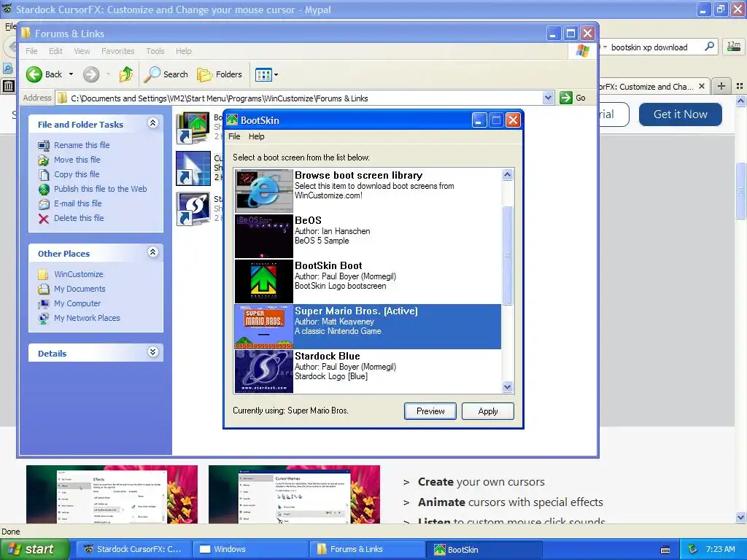Click Copy this file
Screen dimensions: 747x560
[x=76, y=174]
